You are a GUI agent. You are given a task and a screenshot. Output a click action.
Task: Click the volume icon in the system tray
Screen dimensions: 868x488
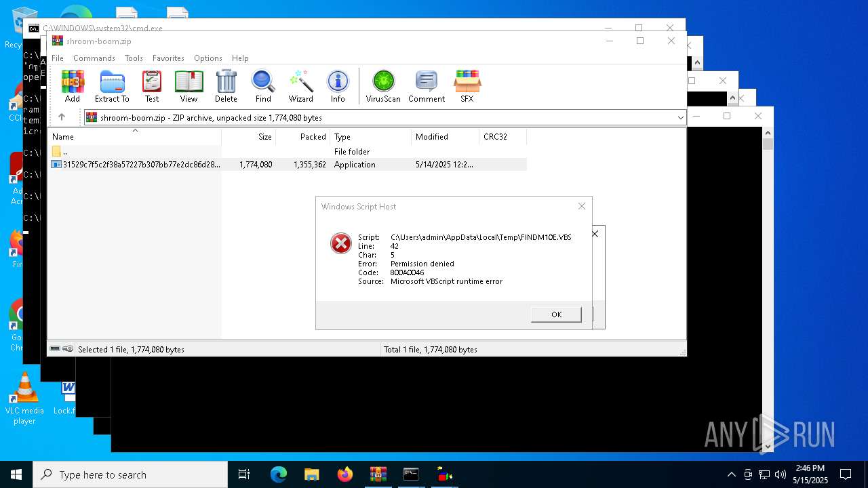coord(780,474)
